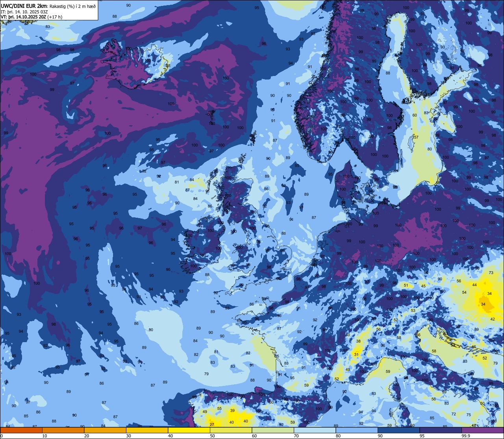This screenshot has width=504, height=439.
Task: Click the map humidity value "44"
Action: (474, 285)
